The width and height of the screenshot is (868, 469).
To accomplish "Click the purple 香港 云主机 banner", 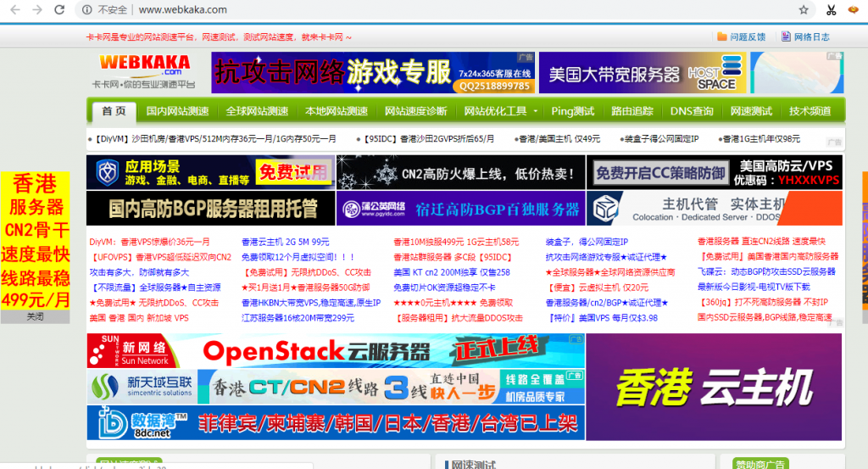I will (x=714, y=387).
